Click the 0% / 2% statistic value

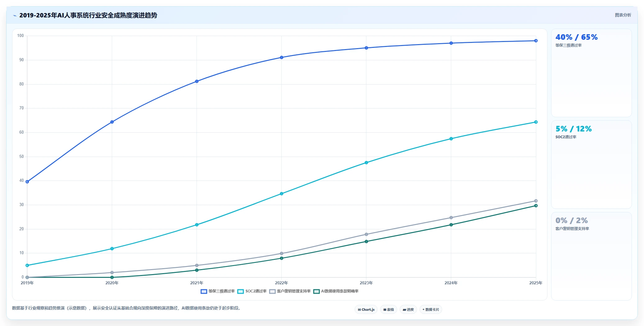pyautogui.click(x=572, y=221)
